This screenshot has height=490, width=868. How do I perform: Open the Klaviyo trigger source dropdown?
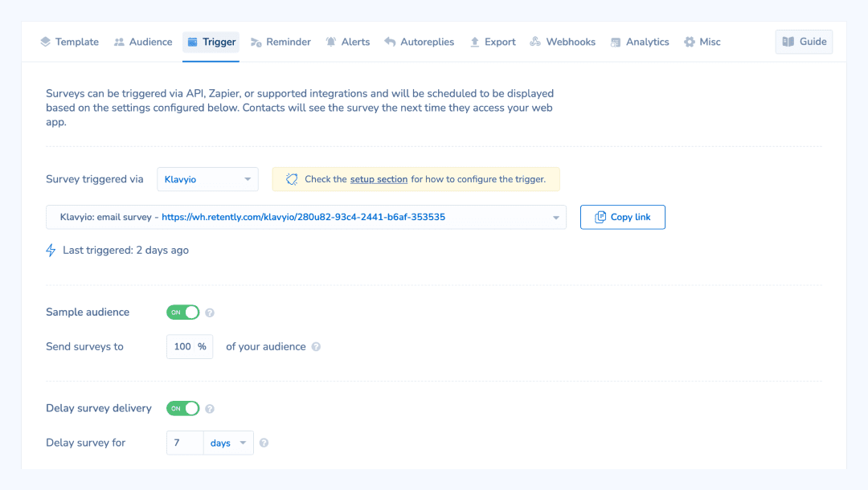pyautogui.click(x=207, y=179)
